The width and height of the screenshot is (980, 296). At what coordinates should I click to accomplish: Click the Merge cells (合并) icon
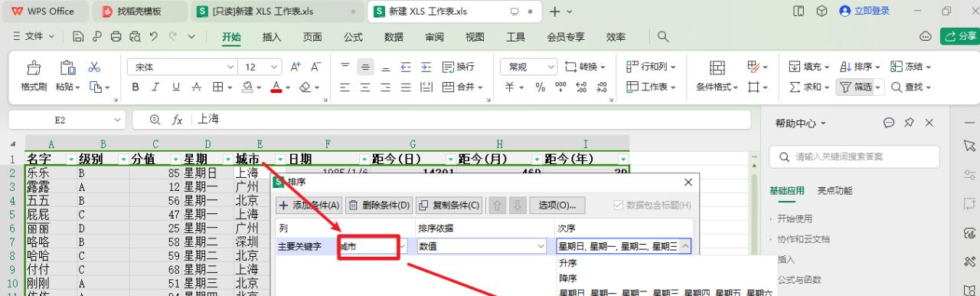(449, 87)
